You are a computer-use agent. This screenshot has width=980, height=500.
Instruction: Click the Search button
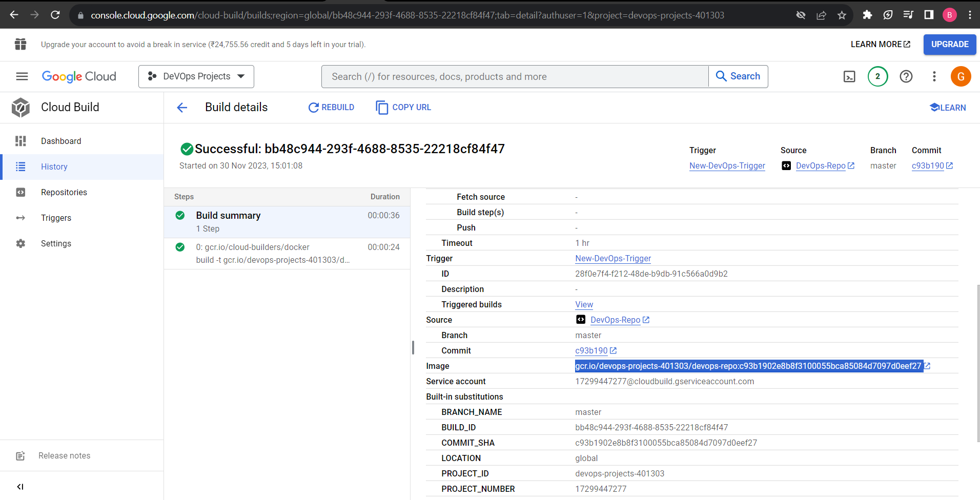coord(738,76)
